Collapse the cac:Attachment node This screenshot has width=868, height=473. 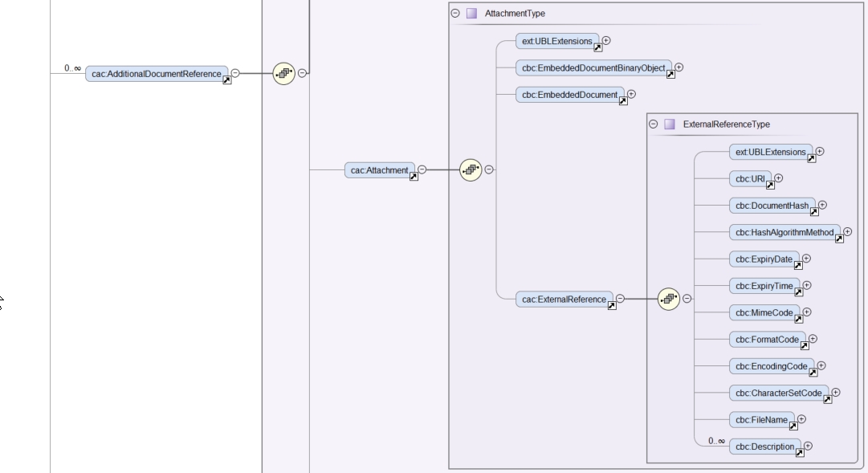click(422, 169)
